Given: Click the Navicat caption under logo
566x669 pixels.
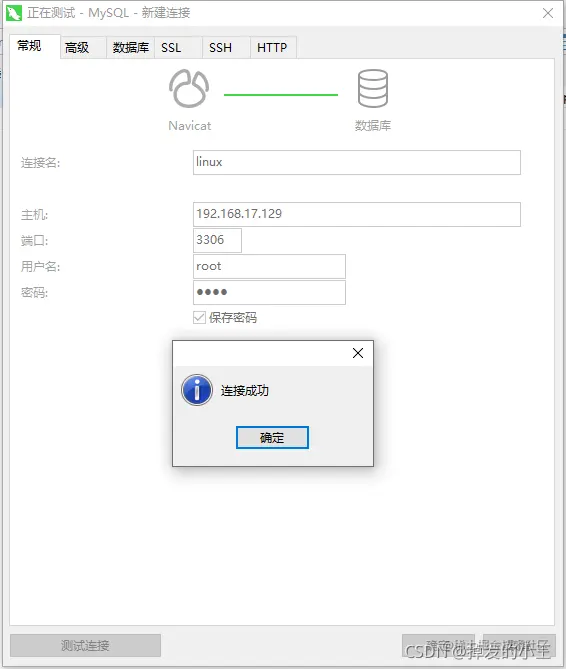Looking at the screenshot, I should 189,126.
